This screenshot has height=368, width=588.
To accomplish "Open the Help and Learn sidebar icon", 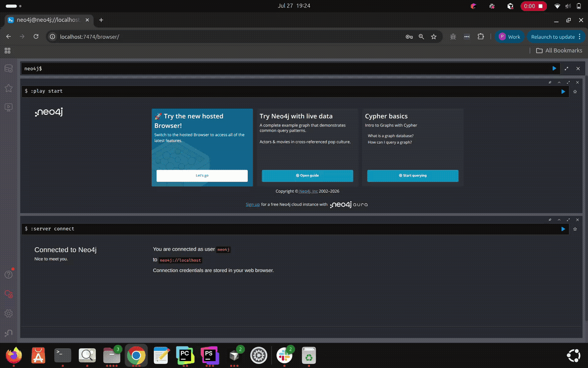I will pyautogui.click(x=8, y=275).
